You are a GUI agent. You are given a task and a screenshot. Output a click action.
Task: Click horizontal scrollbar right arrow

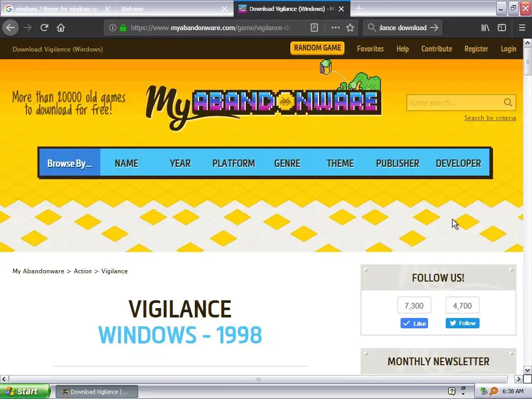518,379
